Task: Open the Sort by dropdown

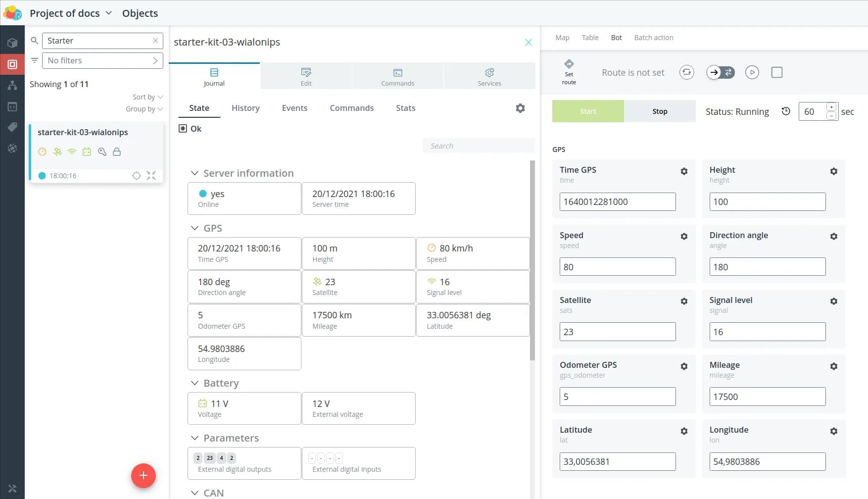Action: coord(147,97)
